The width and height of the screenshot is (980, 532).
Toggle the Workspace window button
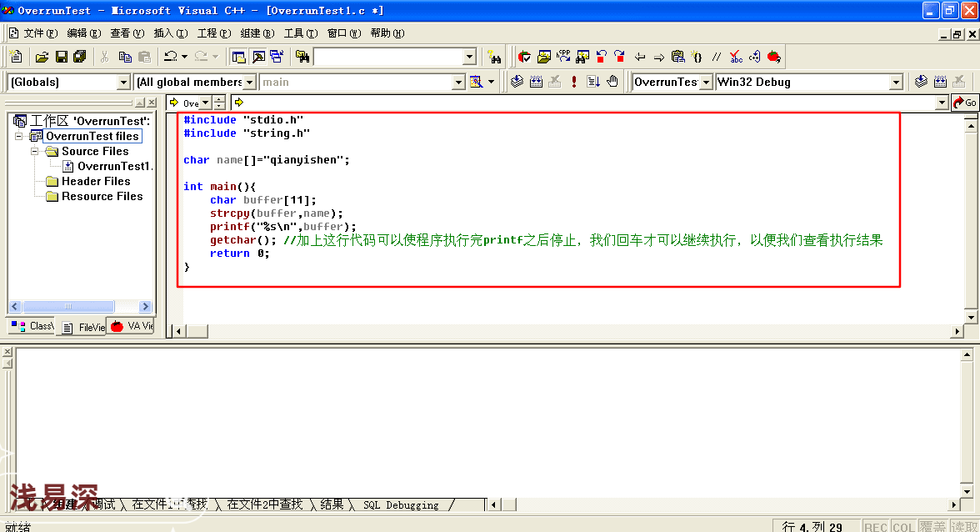(x=238, y=57)
